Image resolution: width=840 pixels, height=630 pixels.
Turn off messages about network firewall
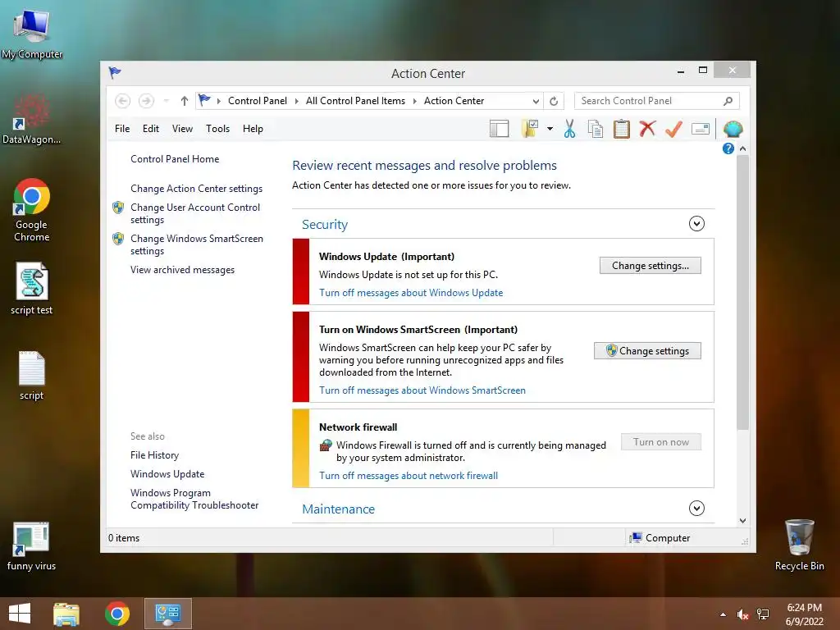pyautogui.click(x=409, y=476)
